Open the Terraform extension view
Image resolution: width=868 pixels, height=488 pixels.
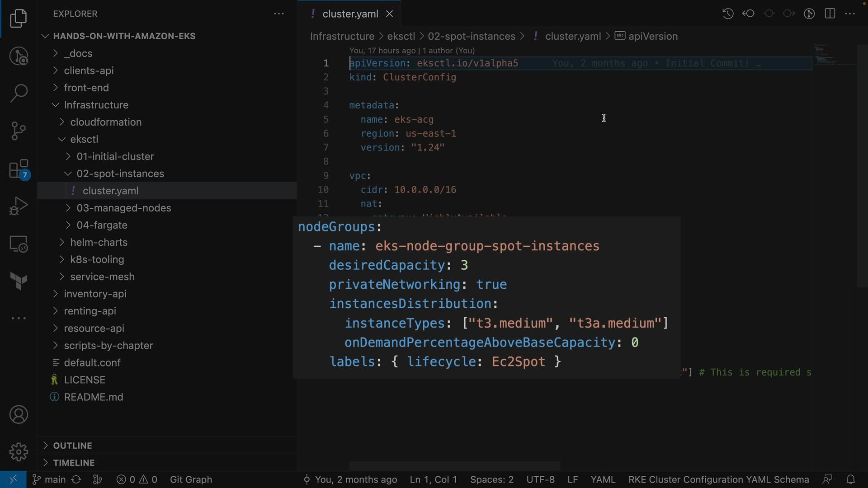coord(19,281)
